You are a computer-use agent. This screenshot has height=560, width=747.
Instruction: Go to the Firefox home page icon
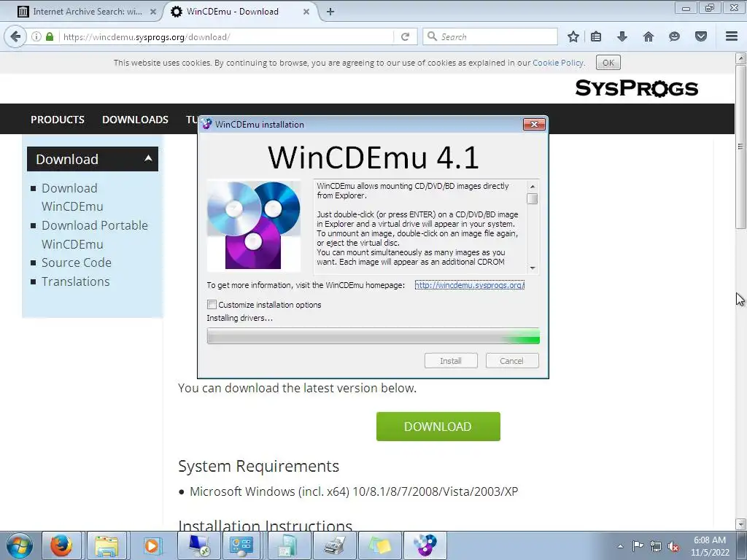pos(649,36)
